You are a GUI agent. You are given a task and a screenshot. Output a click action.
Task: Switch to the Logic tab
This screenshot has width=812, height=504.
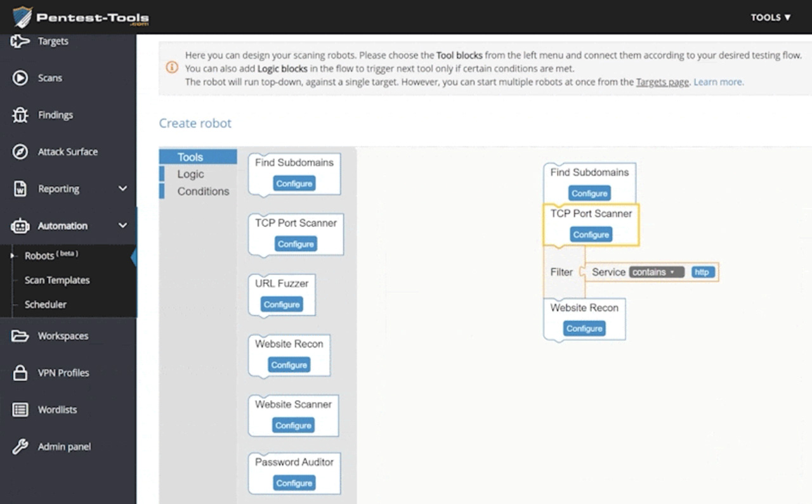192,174
